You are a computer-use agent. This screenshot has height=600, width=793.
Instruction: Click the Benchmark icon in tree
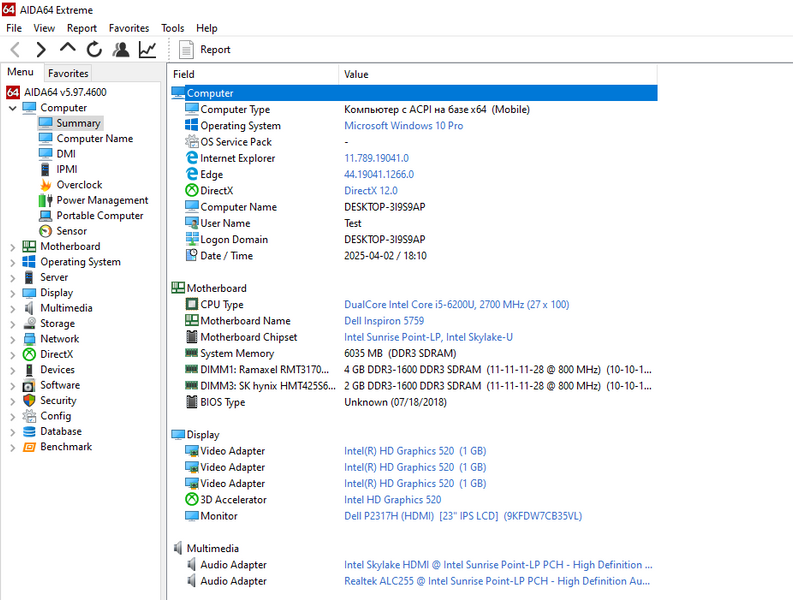[29, 447]
